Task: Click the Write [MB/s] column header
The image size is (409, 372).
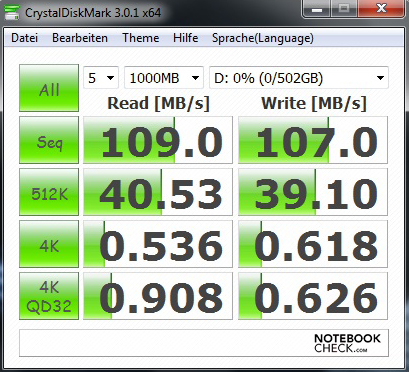Action: tap(314, 104)
